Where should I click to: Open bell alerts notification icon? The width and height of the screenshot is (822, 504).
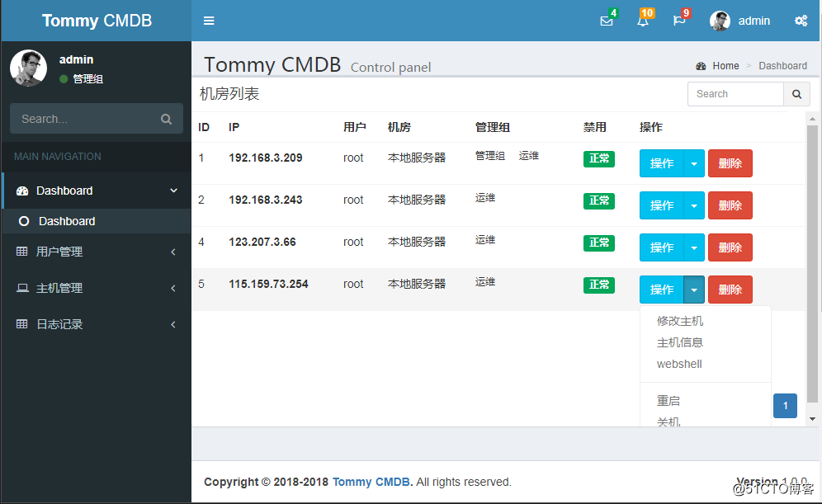643,21
